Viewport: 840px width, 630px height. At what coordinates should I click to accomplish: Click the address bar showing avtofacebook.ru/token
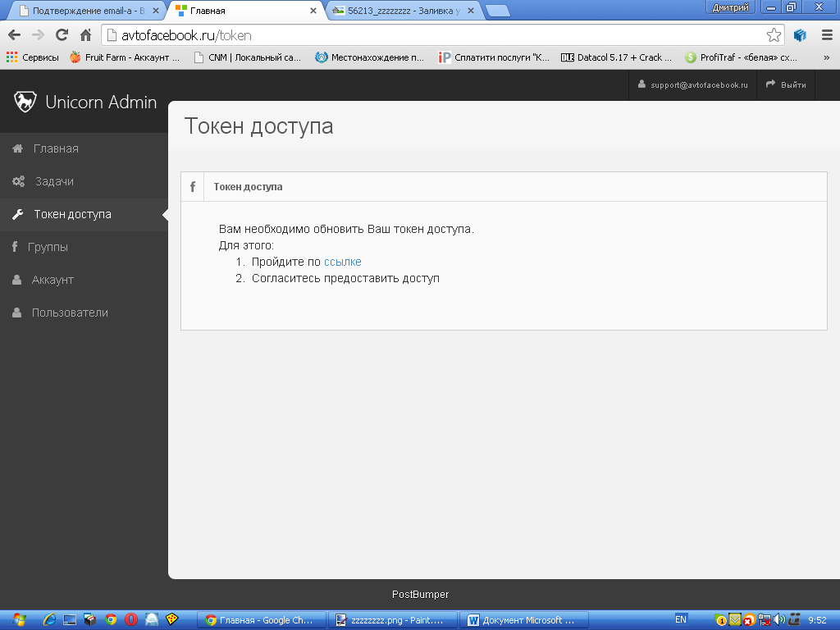435,35
